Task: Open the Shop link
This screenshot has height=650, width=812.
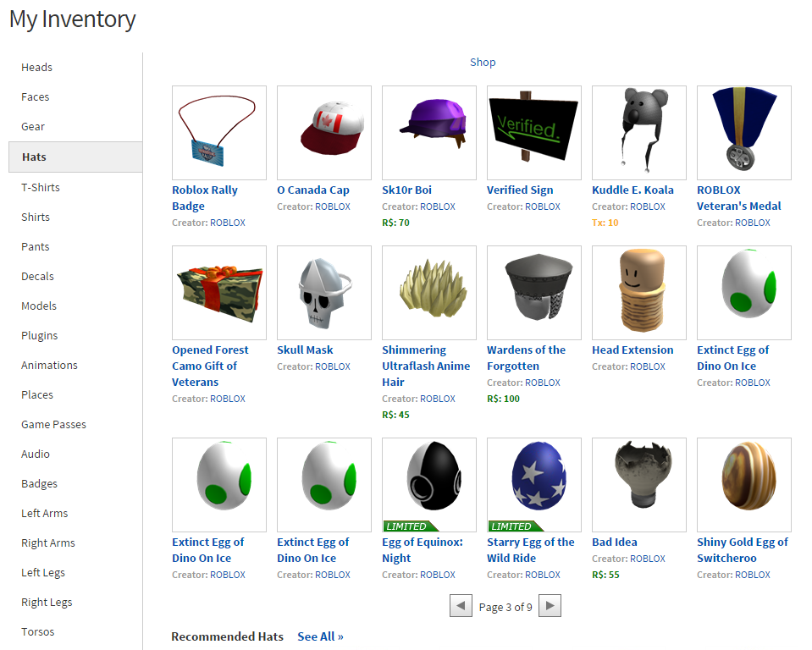Action: pos(483,62)
